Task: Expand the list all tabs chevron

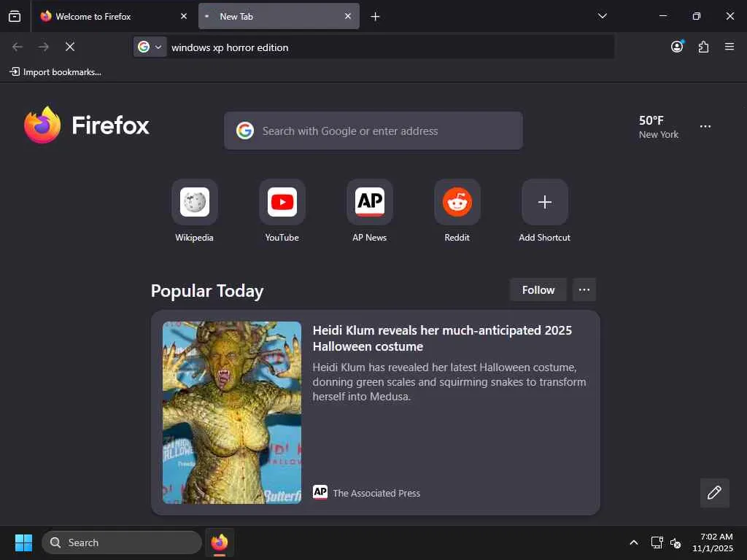Action: click(602, 16)
